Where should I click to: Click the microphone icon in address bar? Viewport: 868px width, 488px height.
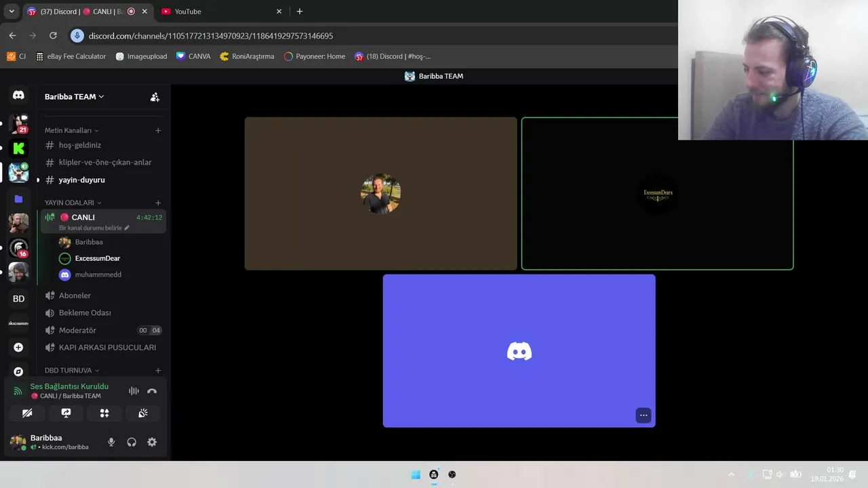pos(77,36)
